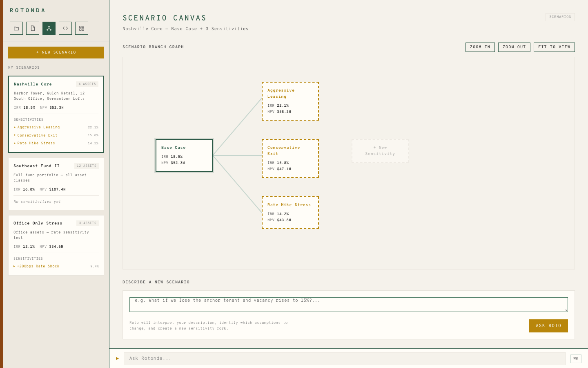Add a sensitivity via the + New Sensitivity node

(x=380, y=150)
